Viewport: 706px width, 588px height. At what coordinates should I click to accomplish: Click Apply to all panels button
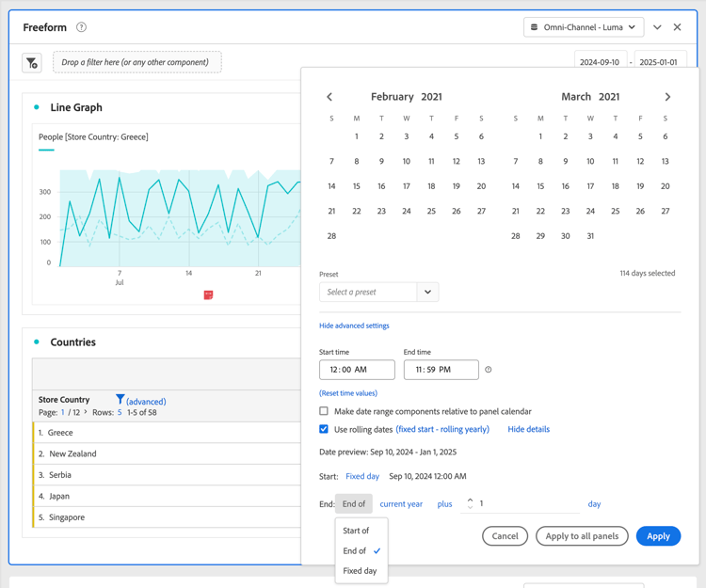tap(582, 536)
